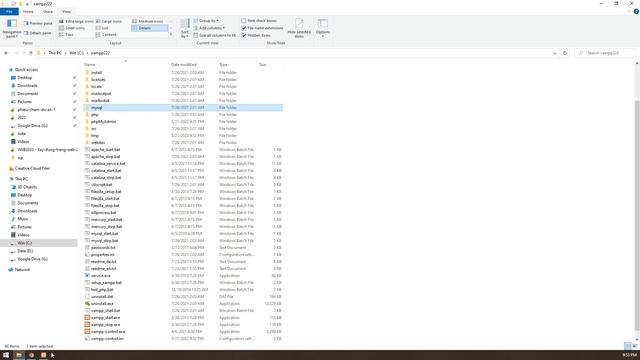640x360 pixels.
Task: Switch to the View ribbon tab
Action: click(66, 12)
